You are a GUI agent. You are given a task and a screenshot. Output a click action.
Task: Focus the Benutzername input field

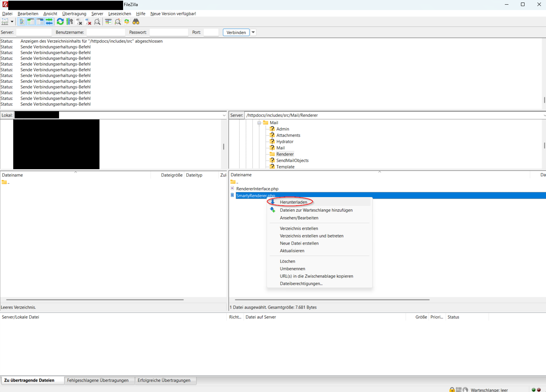(x=106, y=32)
